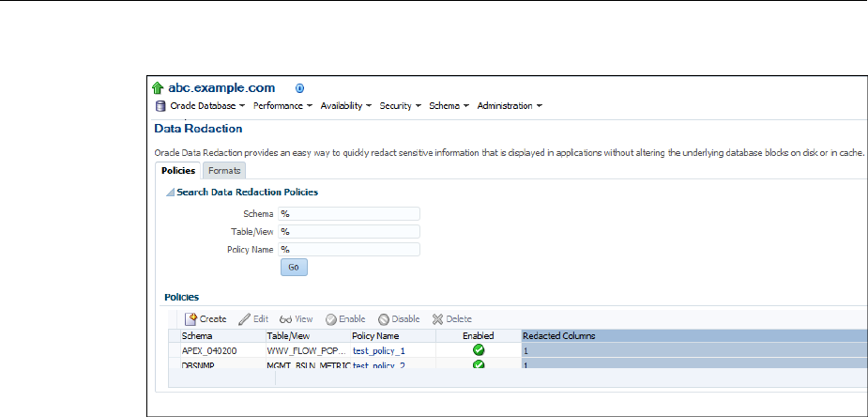
Task: Click the Delete X icon
Action: (438, 319)
